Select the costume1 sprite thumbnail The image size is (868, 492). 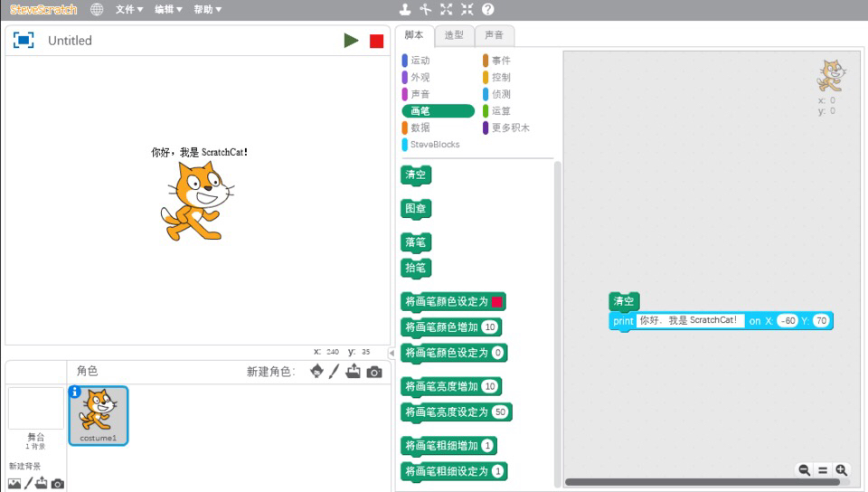pos(98,416)
